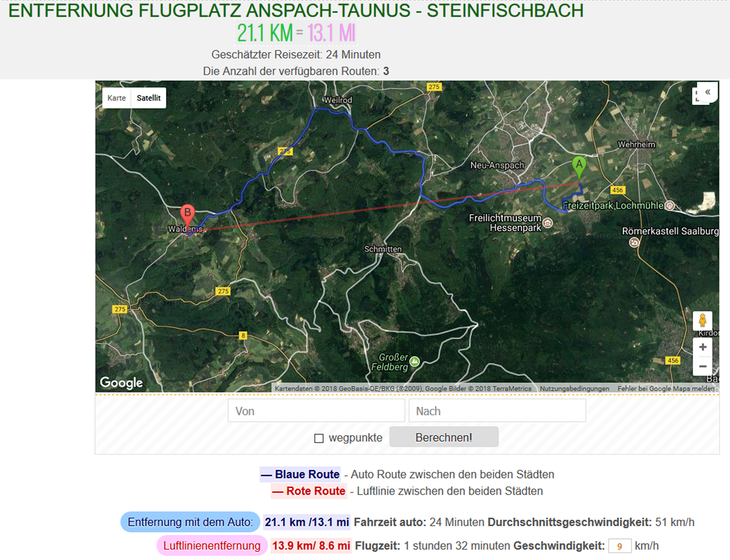Screen dimensions: 730x560
Task: Click Römerkastell Saalburg camera icon
Action: click(634, 242)
